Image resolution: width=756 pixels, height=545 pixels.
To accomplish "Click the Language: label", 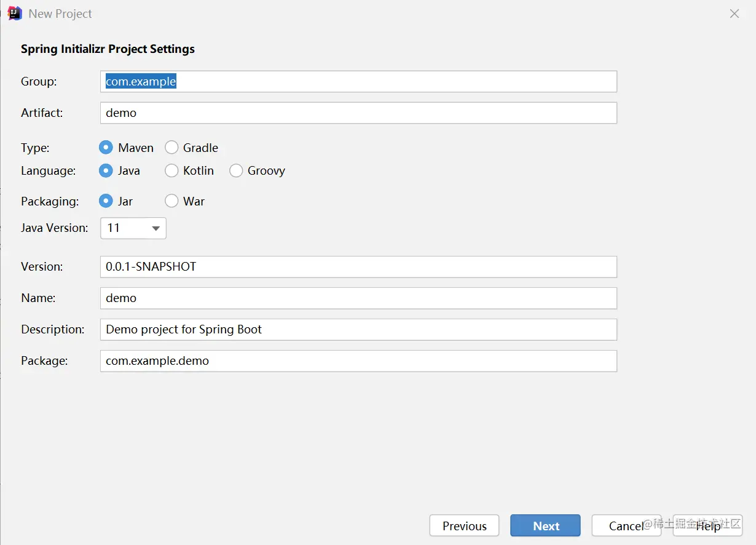I will tap(49, 171).
